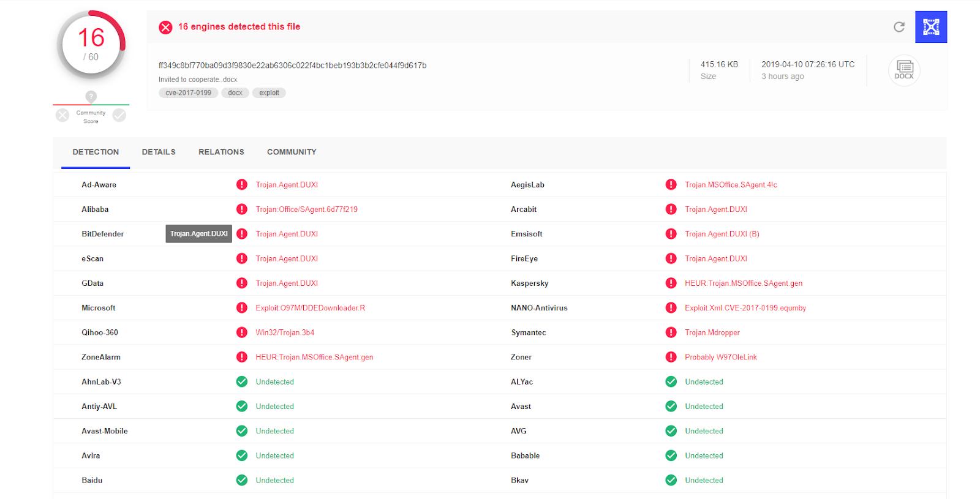Click the 415.16 KB size value
This screenshot has height=499, width=980.
pyautogui.click(x=719, y=64)
